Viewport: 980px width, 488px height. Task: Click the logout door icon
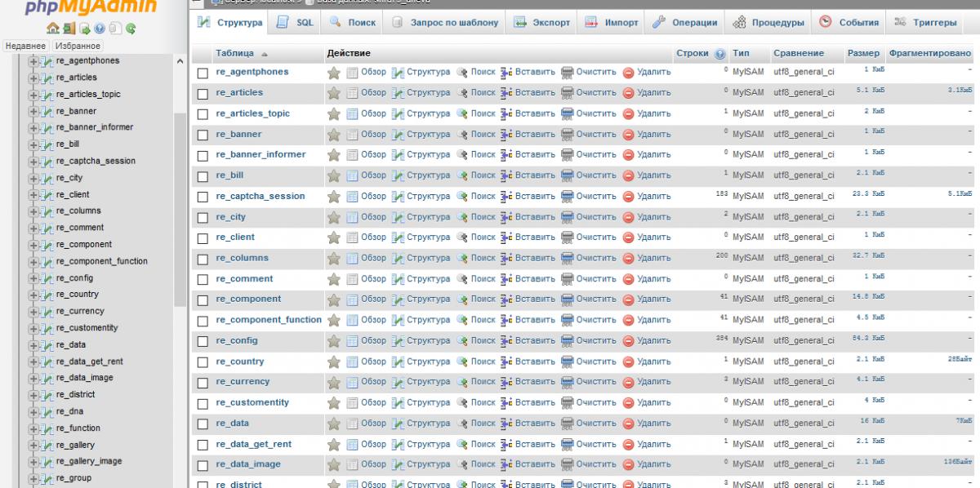(x=68, y=29)
